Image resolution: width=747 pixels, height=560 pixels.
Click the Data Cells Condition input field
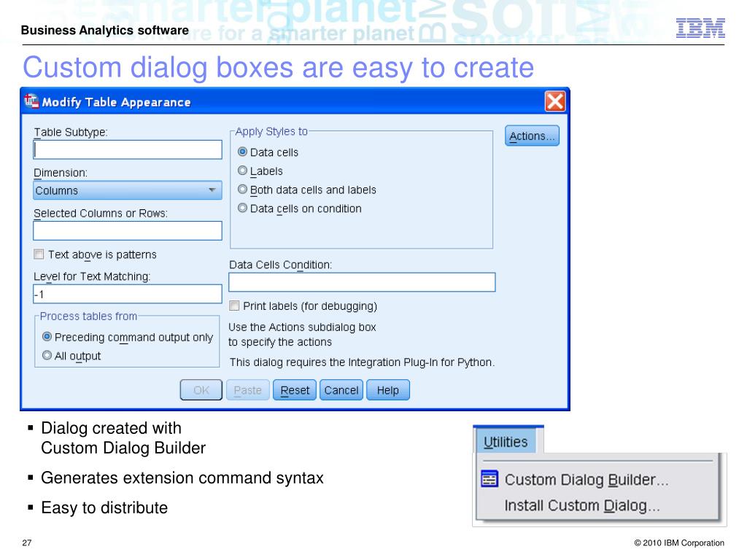pos(362,282)
